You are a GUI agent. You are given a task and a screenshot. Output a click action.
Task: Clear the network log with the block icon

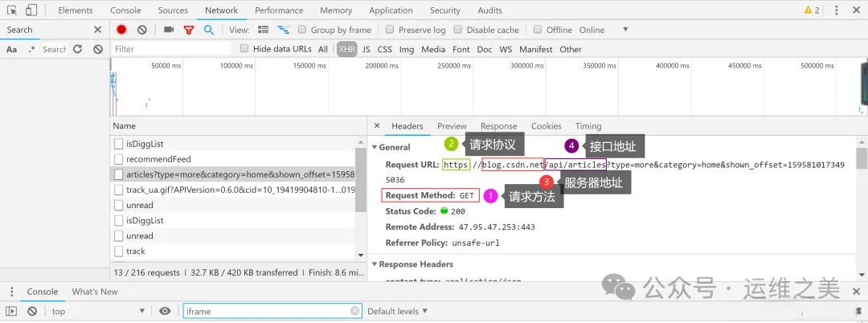(x=142, y=30)
